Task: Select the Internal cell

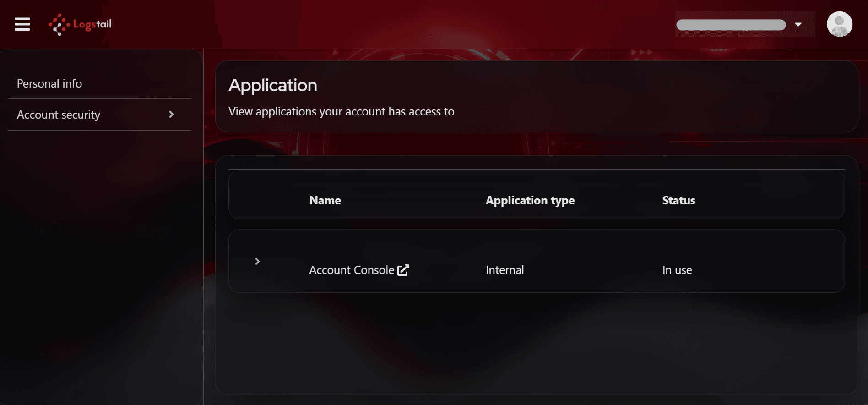Action: pos(505,270)
